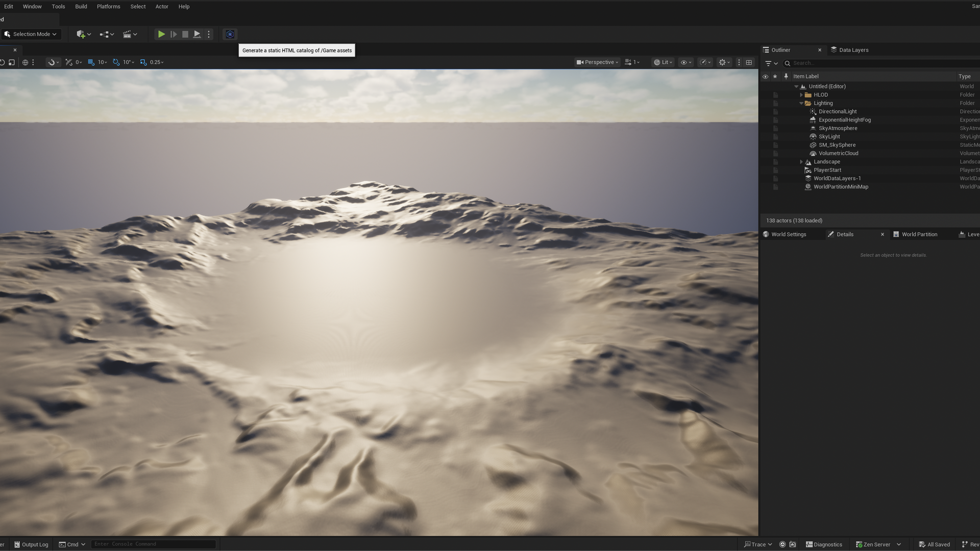Expand the Landscape actor
This screenshot has height=551, width=980.
tap(801, 162)
